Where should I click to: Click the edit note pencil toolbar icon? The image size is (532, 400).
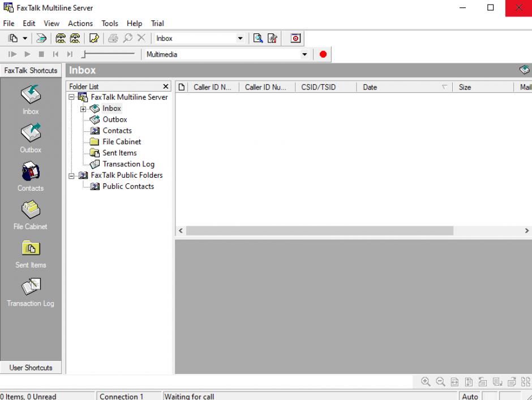(94, 38)
